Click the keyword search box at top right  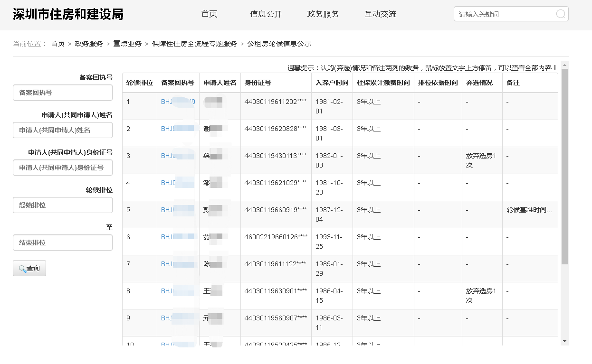pos(504,14)
